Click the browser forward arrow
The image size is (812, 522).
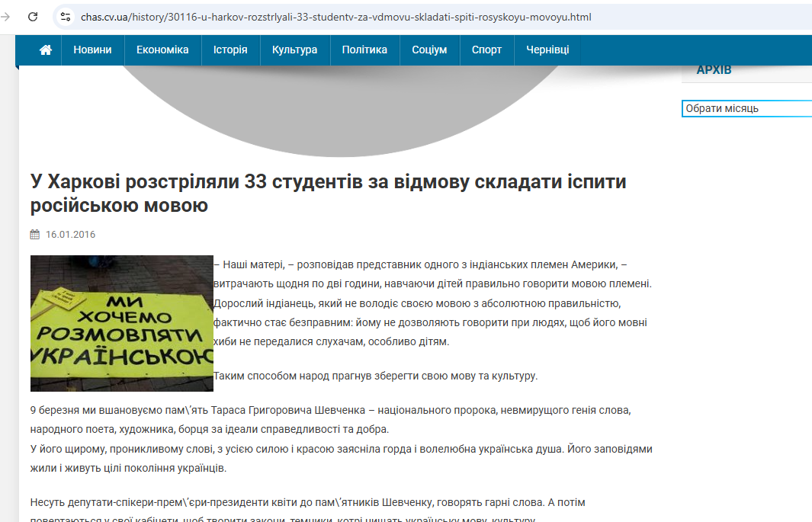click(6, 17)
